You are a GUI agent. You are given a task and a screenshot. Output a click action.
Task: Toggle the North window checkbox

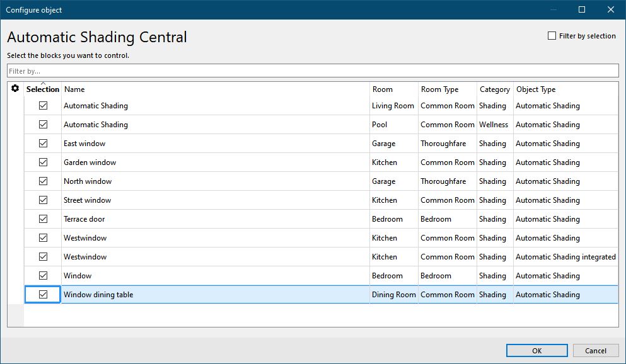(x=43, y=181)
